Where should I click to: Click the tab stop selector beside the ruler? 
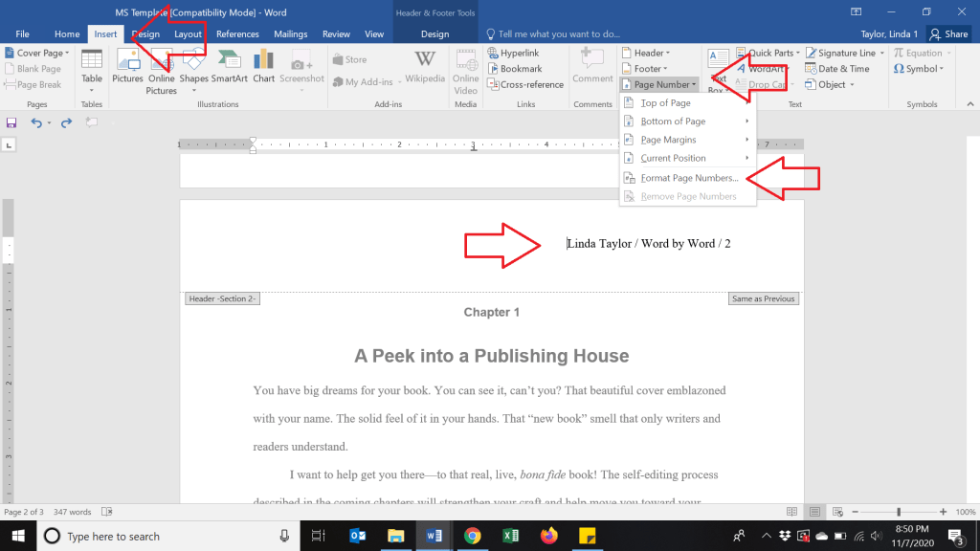[9, 145]
